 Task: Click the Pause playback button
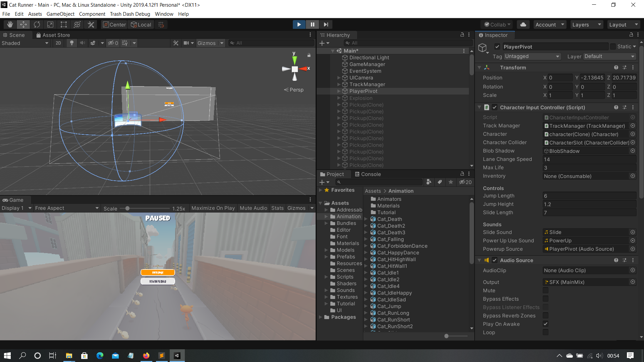pos(312,24)
